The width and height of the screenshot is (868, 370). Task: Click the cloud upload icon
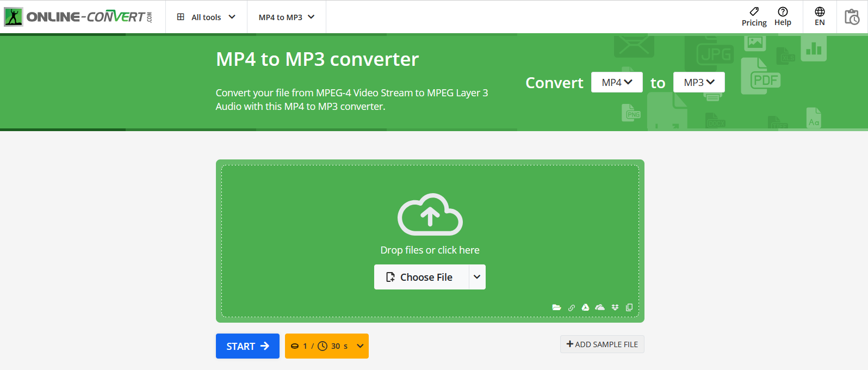click(x=430, y=214)
